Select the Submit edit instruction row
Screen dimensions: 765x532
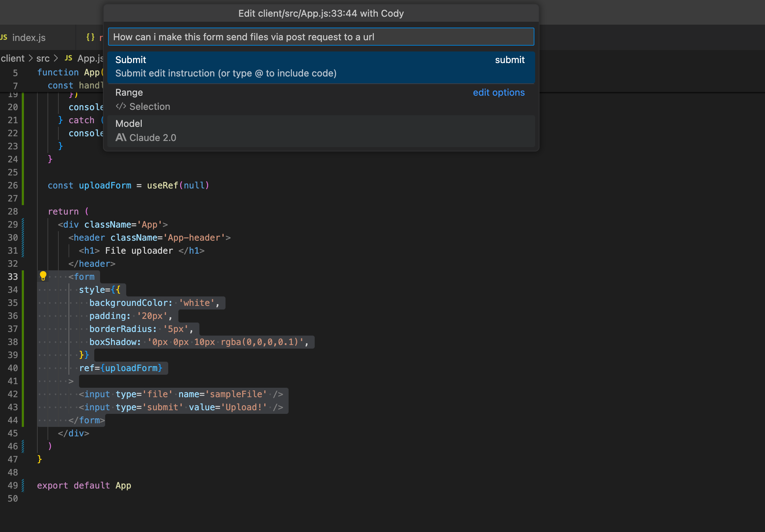point(321,67)
